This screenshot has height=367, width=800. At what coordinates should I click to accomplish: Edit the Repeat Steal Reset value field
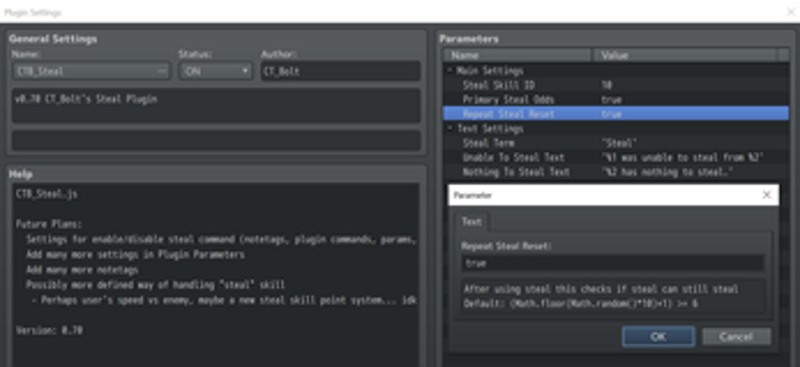(x=612, y=263)
